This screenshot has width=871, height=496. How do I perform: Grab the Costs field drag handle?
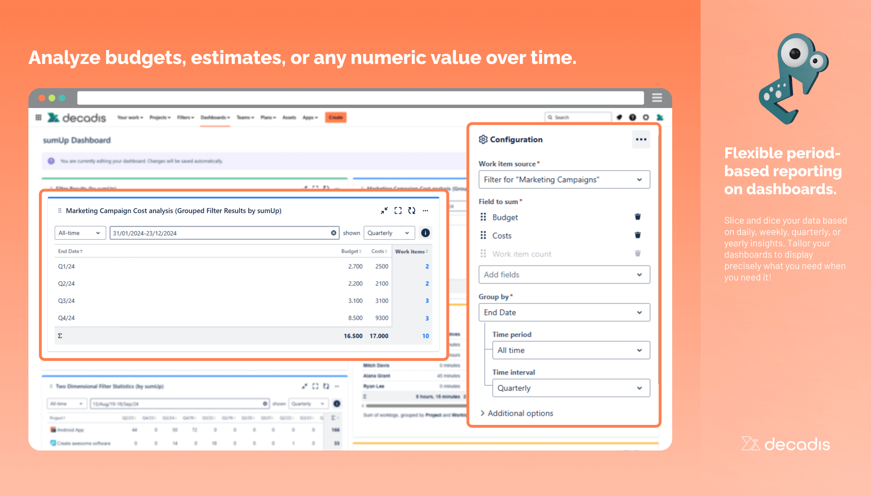pos(483,236)
